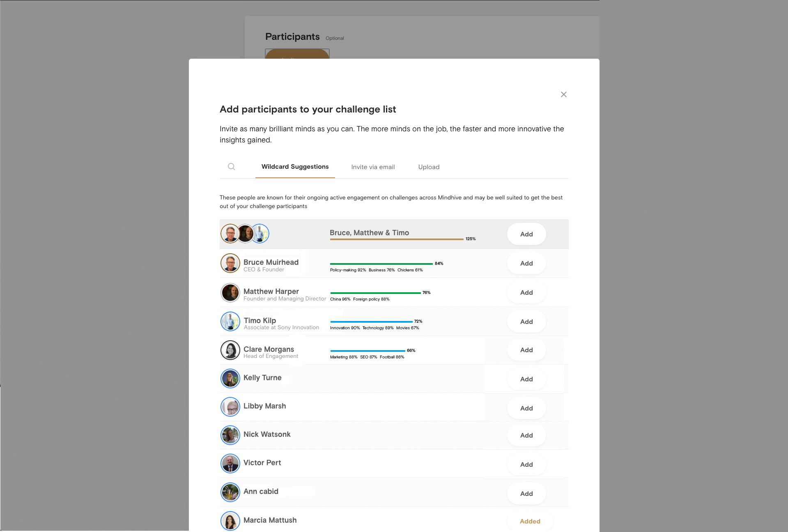The image size is (788, 532).
Task: Click Kelly Turne's avatar
Action: pos(230,378)
